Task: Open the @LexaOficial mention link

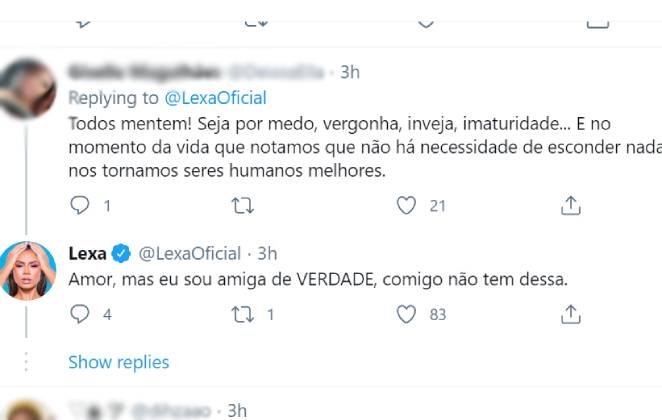Action: click(x=215, y=97)
